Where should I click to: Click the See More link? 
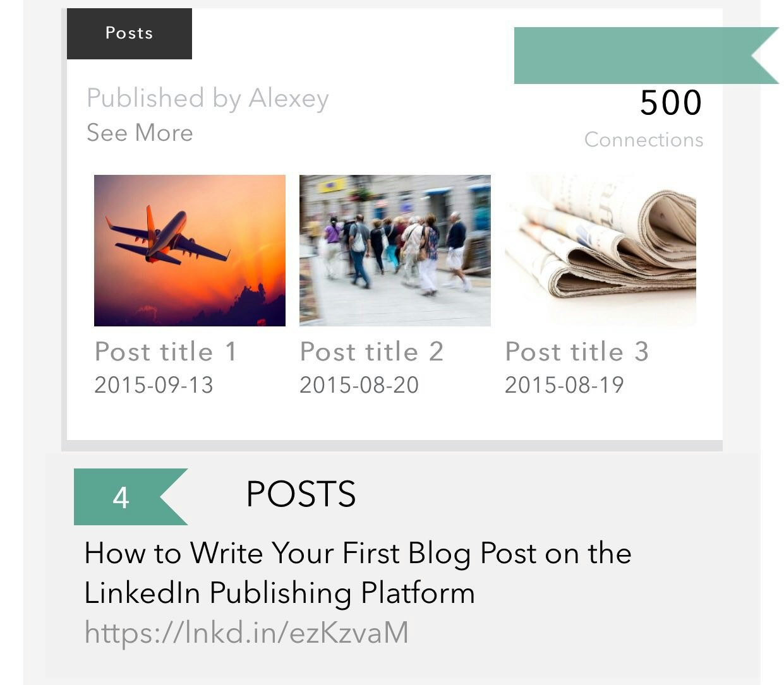tap(139, 133)
